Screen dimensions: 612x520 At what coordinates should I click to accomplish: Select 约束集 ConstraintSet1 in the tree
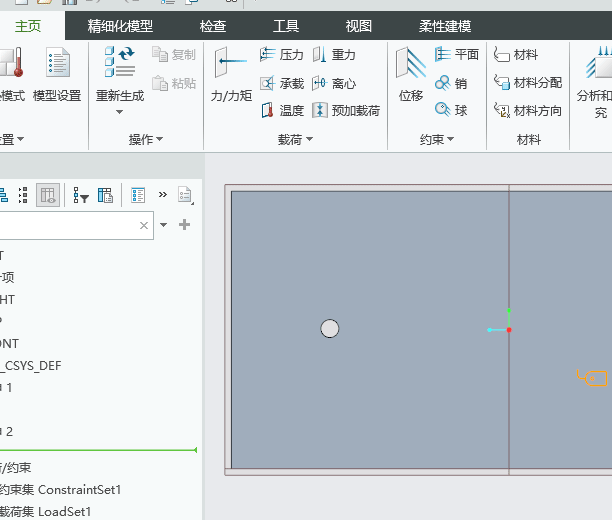pyautogui.click(x=60, y=490)
